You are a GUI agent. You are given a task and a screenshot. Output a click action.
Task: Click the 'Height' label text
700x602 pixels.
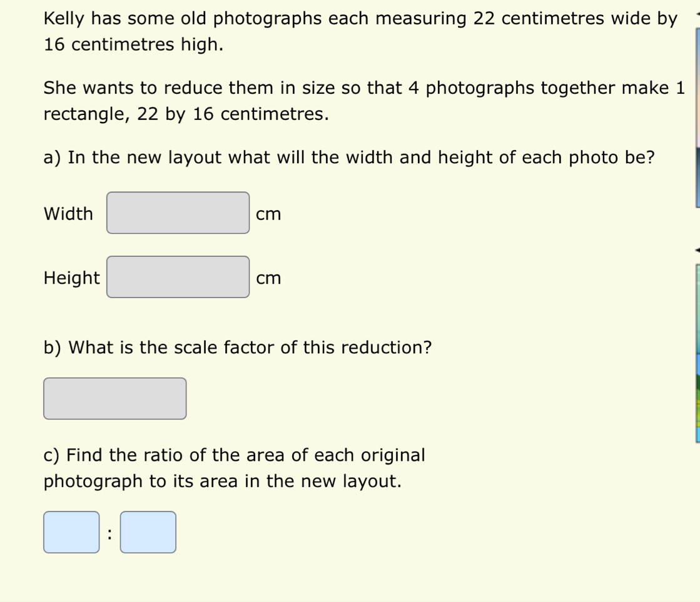[x=71, y=278]
